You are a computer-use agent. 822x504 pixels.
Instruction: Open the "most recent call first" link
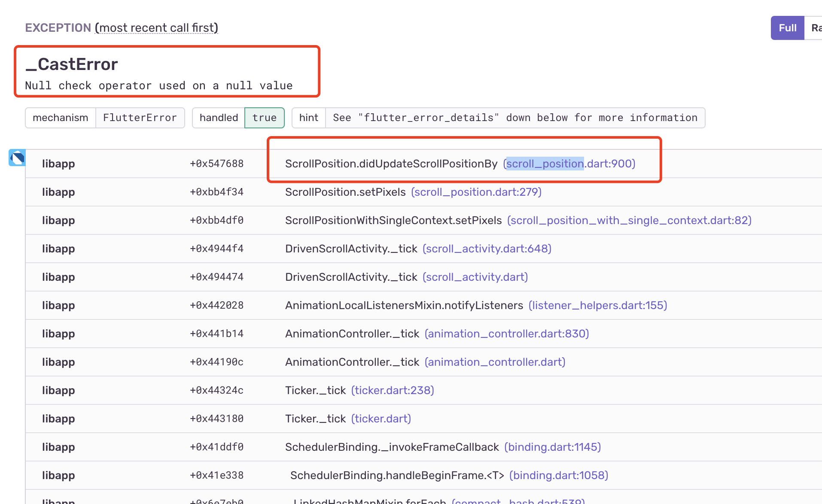[x=156, y=27]
